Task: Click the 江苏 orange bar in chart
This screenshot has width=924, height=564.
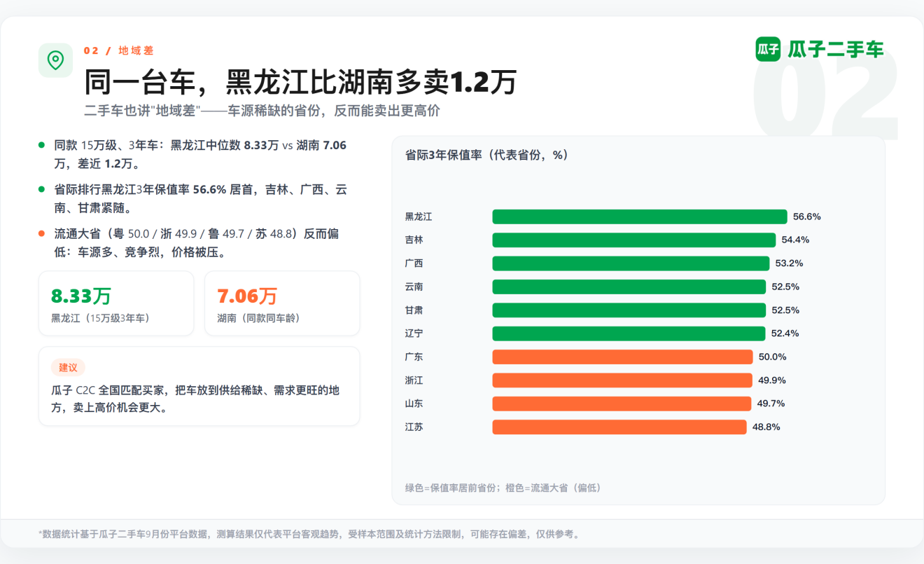Action: click(619, 427)
